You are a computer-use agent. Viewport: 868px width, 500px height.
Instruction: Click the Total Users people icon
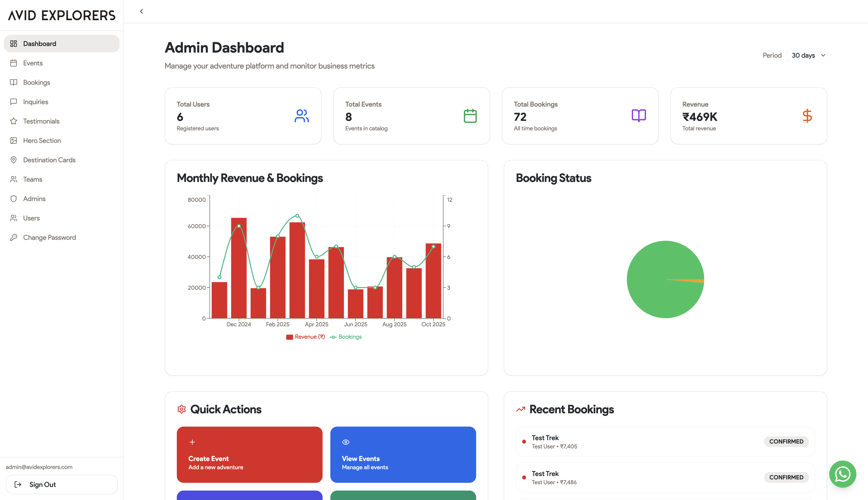click(301, 116)
